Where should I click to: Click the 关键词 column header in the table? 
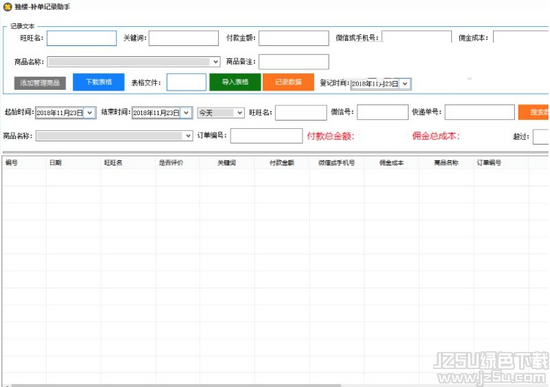pyautogui.click(x=227, y=163)
